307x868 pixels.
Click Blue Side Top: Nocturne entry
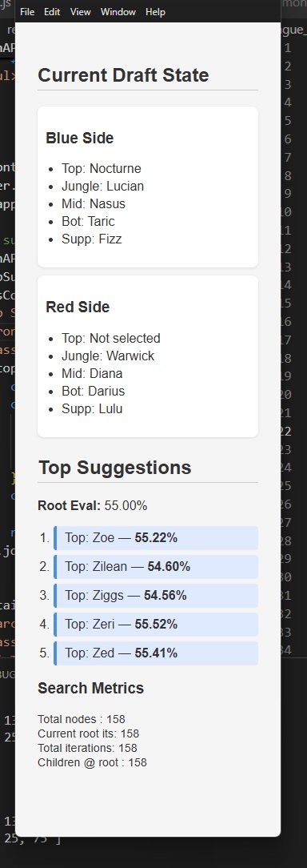point(102,169)
